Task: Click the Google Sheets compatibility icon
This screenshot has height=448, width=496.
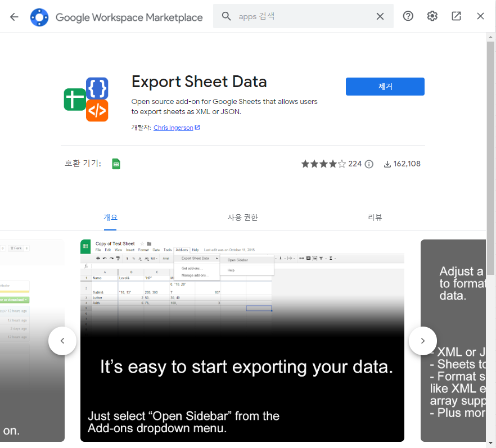Action: [x=116, y=164]
